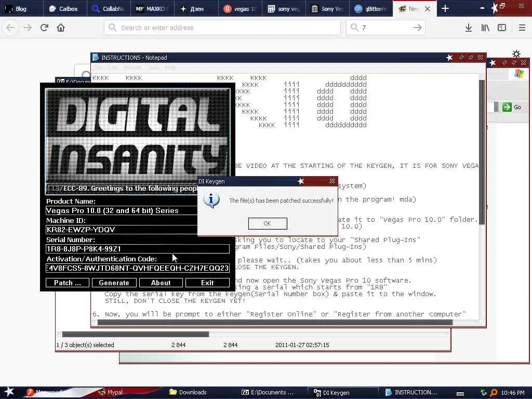Click the Product Name field Vegas Pro 10.0
Image resolution: width=532 pixels, height=399 pixels.
[122, 210]
